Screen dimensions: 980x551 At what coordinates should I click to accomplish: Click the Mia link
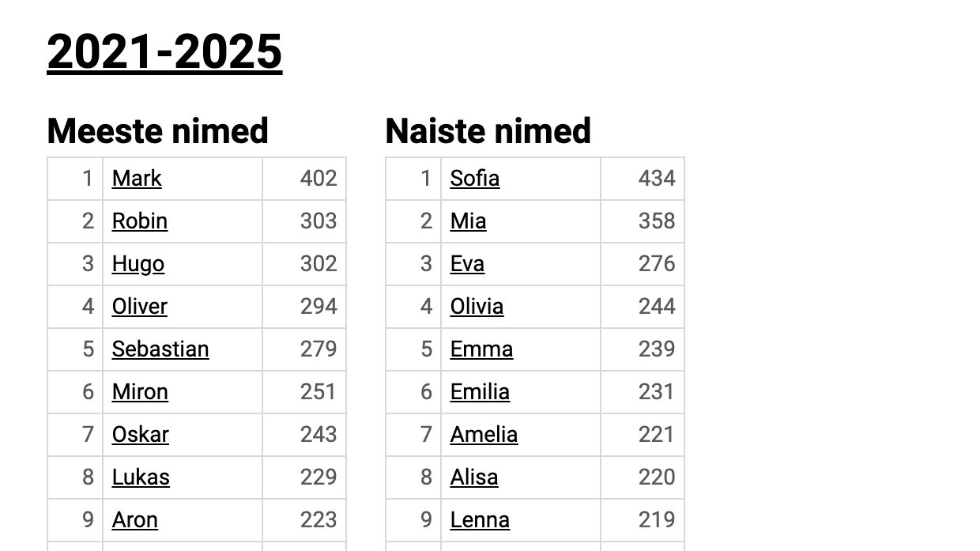tap(468, 221)
